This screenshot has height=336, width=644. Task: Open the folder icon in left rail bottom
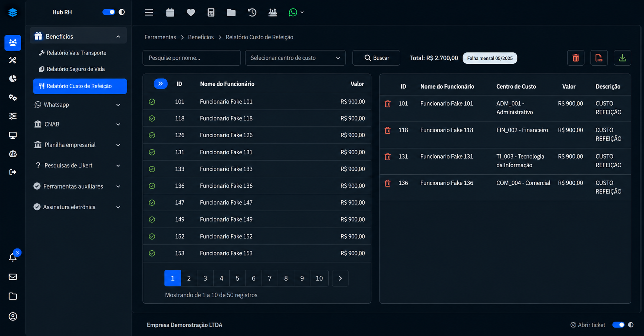pyautogui.click(x=13, y=296)
